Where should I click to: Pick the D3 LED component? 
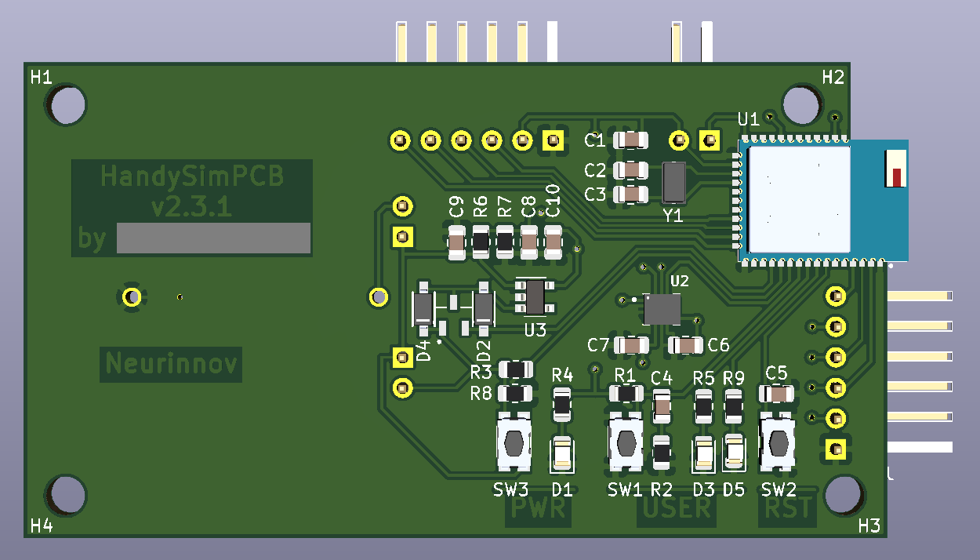pos(703,455)
